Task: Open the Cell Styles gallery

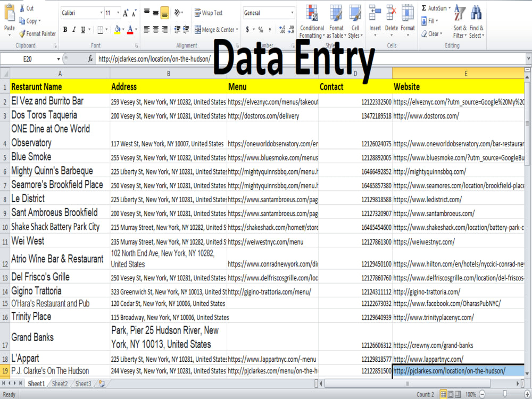Action: [x=355, y=22]
